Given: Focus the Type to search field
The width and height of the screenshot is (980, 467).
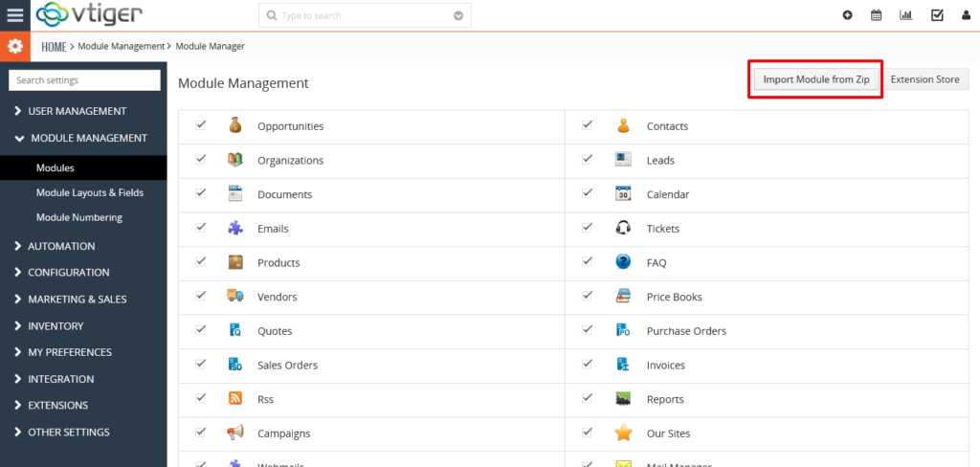Looking at the screenshot, I should click(x=365, y=15).
